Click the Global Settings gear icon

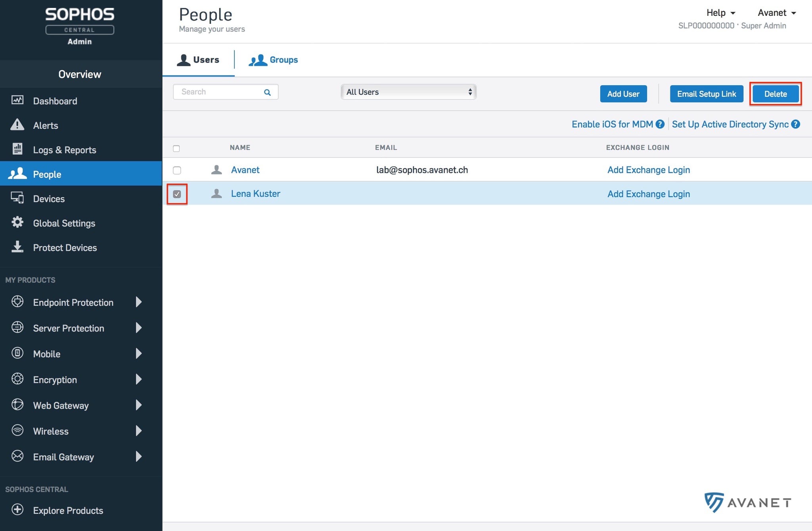pos(17,222)
